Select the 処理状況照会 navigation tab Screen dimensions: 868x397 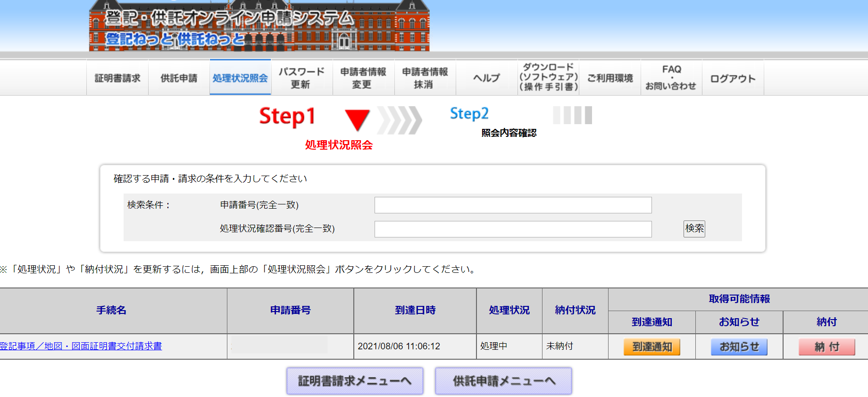pos(240,78)
